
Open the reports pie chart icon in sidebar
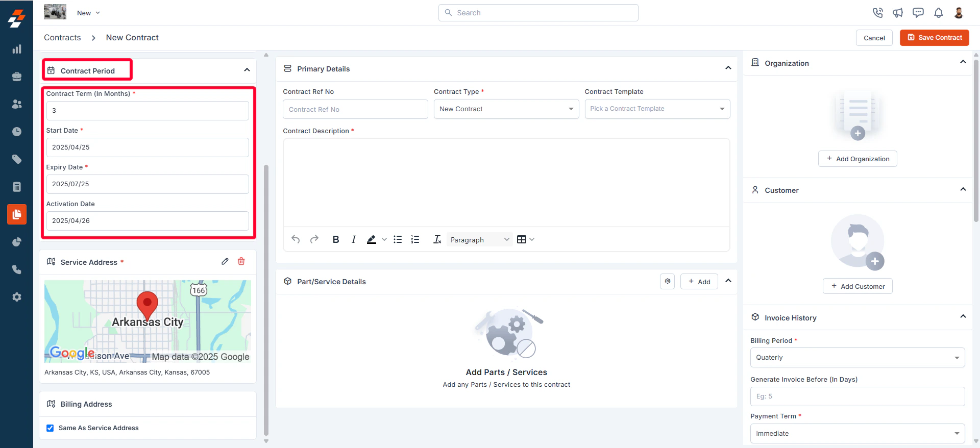17,242
